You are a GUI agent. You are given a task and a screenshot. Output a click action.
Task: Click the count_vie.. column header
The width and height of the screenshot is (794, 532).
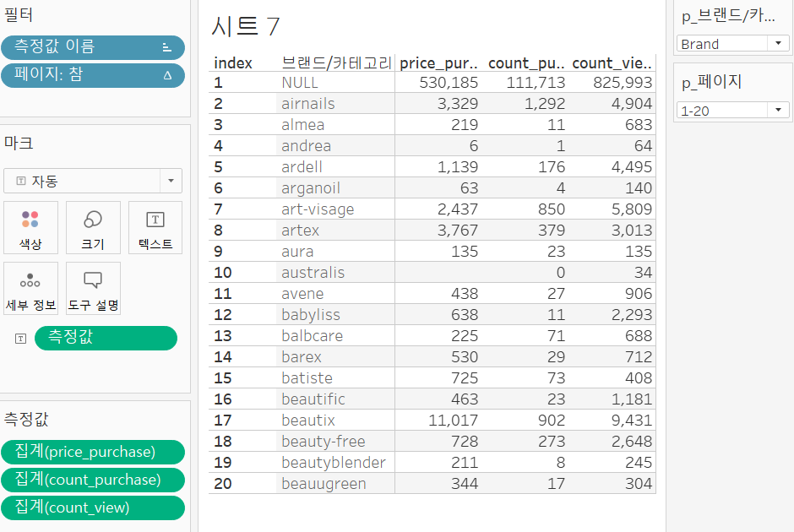tap(612, 63)
